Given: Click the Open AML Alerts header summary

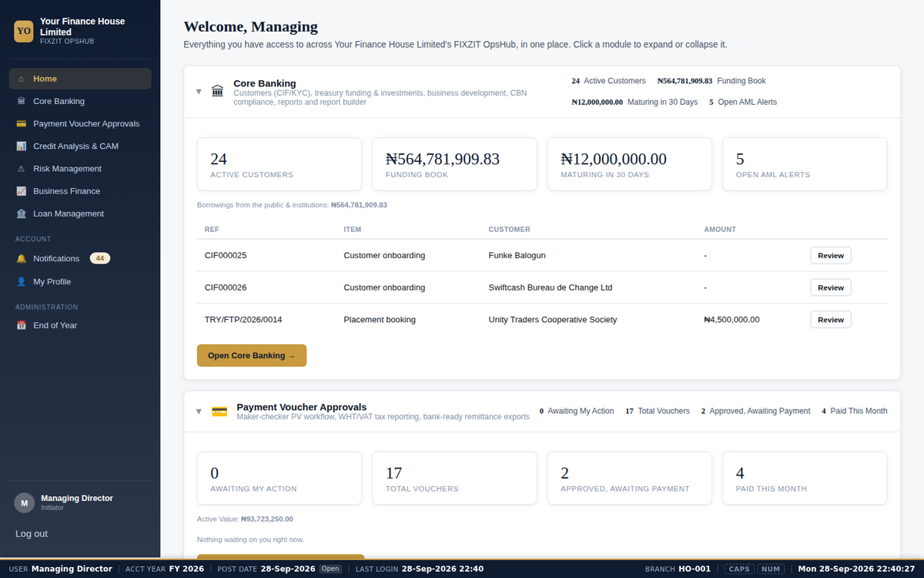Looking at the screenshot, I should tap(743, 102).
